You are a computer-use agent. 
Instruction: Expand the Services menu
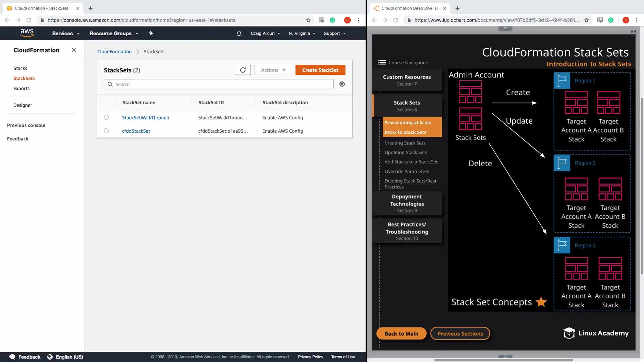tap(66, 33)
